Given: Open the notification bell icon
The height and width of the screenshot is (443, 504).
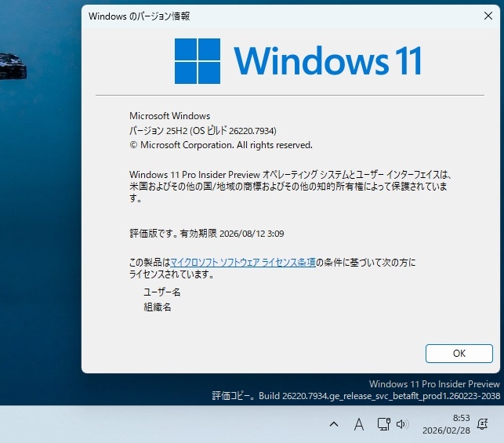Looking at the screenshot, I should [x=482, y=424].
